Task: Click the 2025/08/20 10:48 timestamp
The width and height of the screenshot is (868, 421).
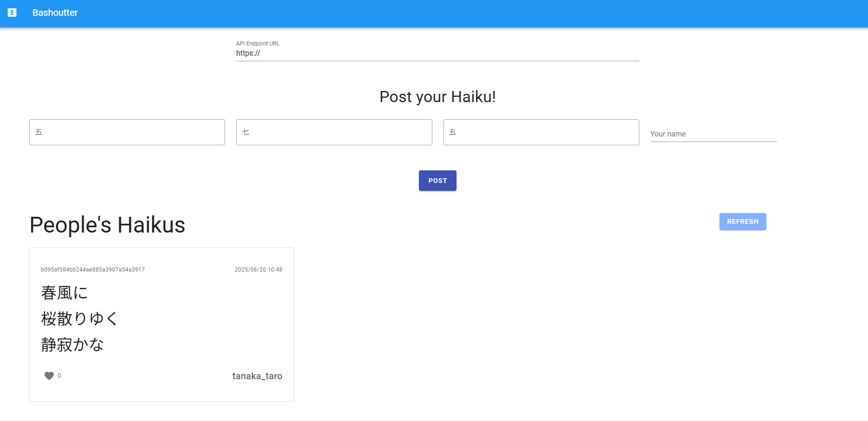Action: click(258, 270)
